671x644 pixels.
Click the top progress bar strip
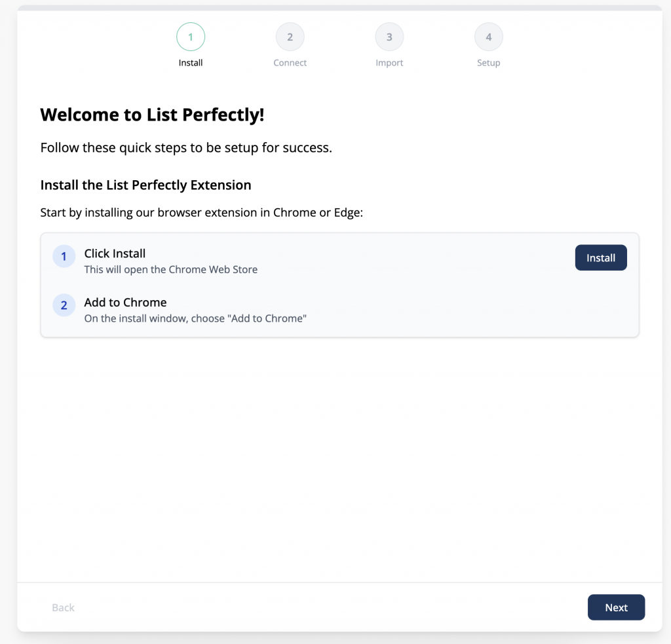340,8
